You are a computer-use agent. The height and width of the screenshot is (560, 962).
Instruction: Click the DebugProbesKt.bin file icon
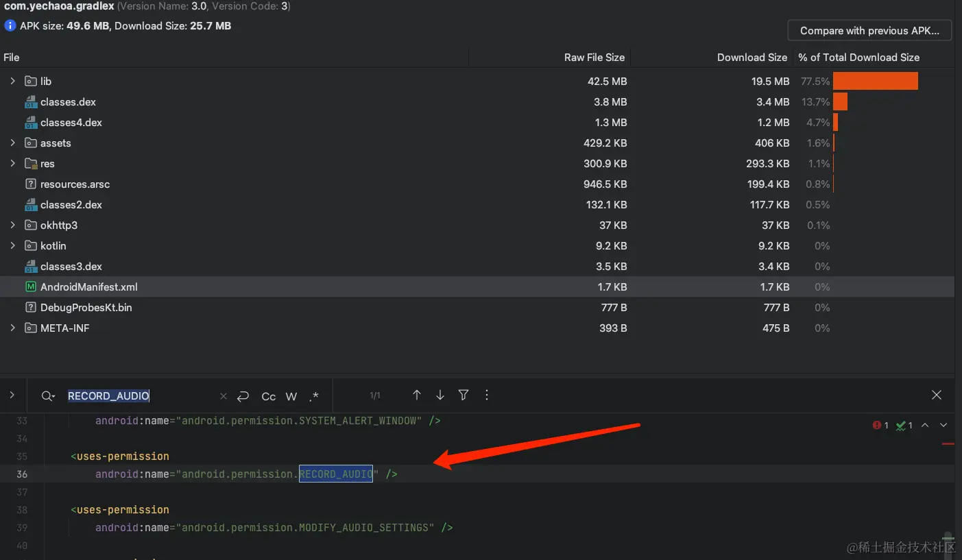(x=30, y=307)
